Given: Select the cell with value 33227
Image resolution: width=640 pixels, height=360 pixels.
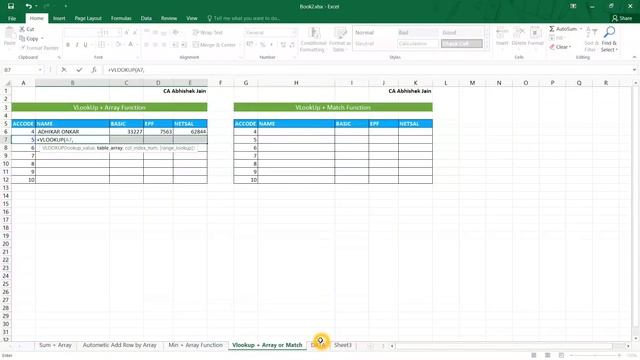Looking at the screenshot, I should 126,132.
